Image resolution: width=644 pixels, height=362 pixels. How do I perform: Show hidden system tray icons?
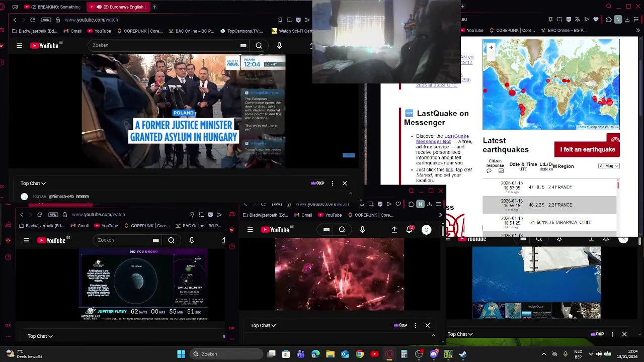click(544, 354)
